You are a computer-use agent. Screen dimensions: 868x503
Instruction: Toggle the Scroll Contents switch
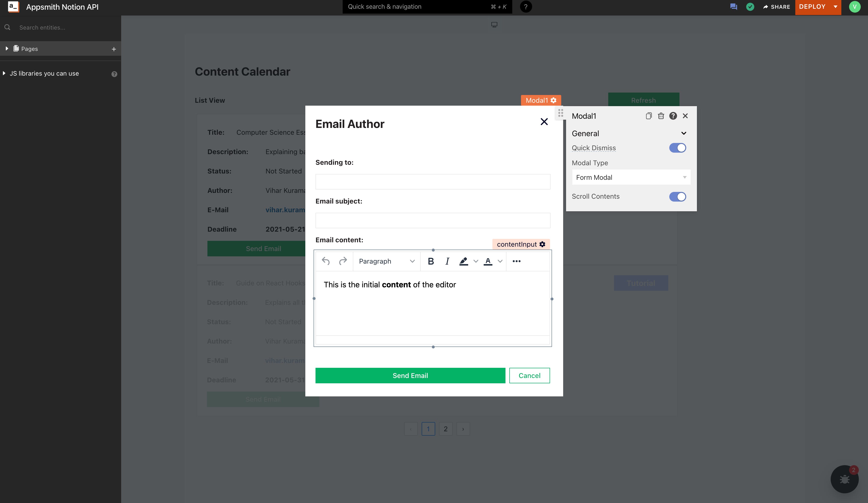click(x=677, y=196)
